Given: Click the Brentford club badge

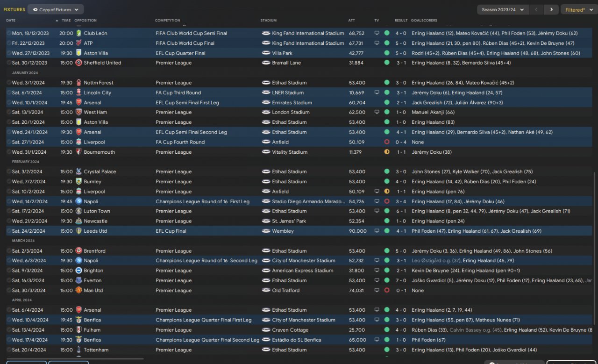Looking at the screenshot, I should coord(78,251).
